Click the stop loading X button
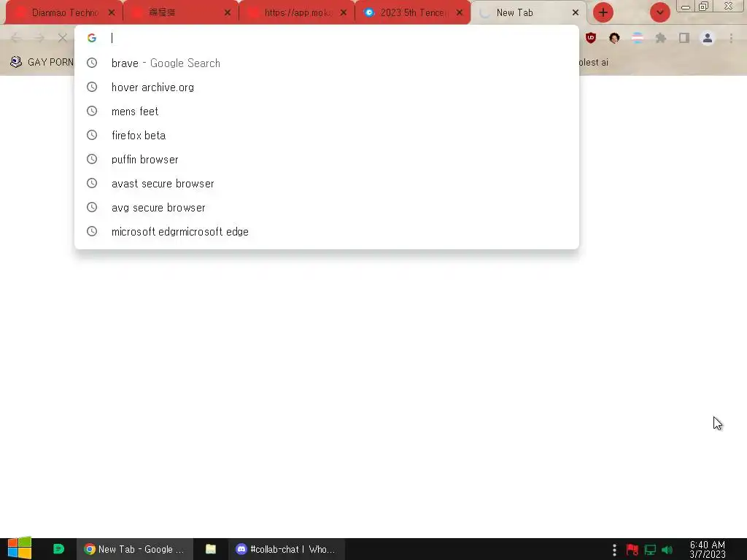 pos(63,38)
